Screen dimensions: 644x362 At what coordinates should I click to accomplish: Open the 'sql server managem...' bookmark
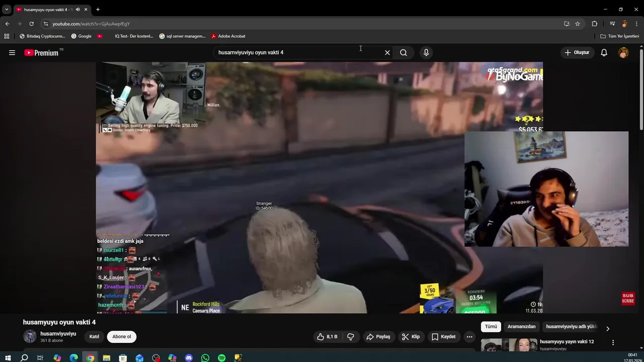tap(182, 36)
